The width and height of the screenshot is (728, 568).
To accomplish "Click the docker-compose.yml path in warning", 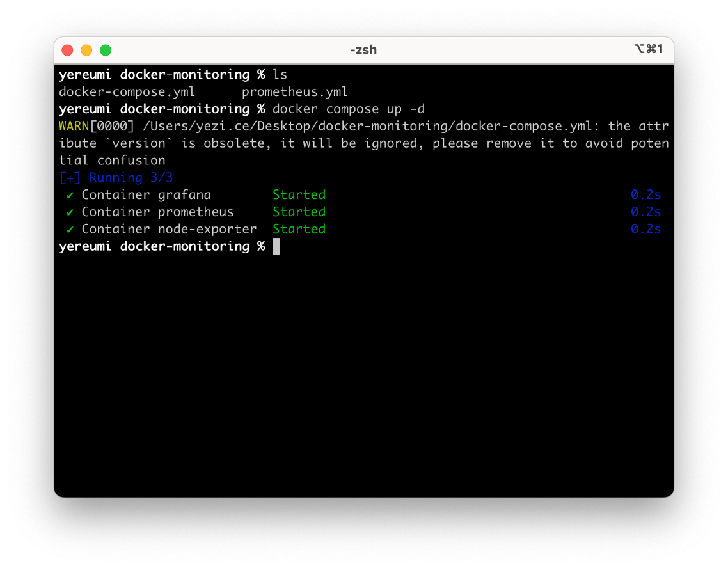I will pyautogui.click(x=367, y=126).
